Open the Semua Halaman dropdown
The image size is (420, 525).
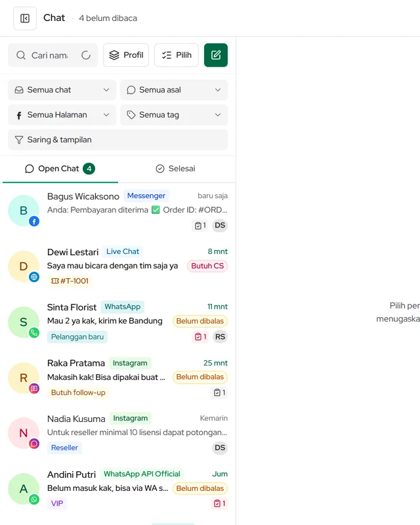point(62,115)
